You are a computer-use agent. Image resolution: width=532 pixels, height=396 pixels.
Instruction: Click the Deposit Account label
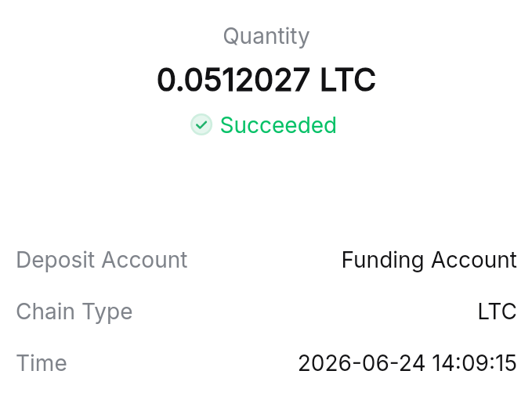point(102,260)
